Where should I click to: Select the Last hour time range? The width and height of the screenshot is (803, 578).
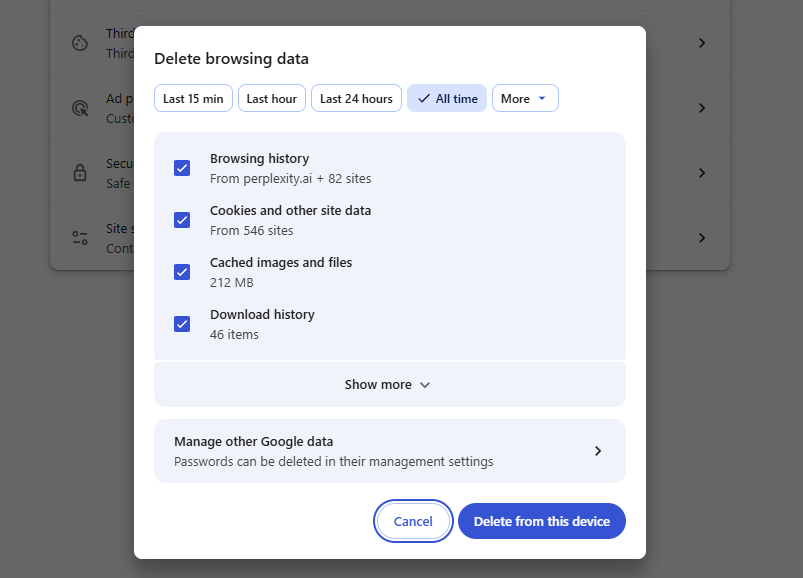click(271, 98)
